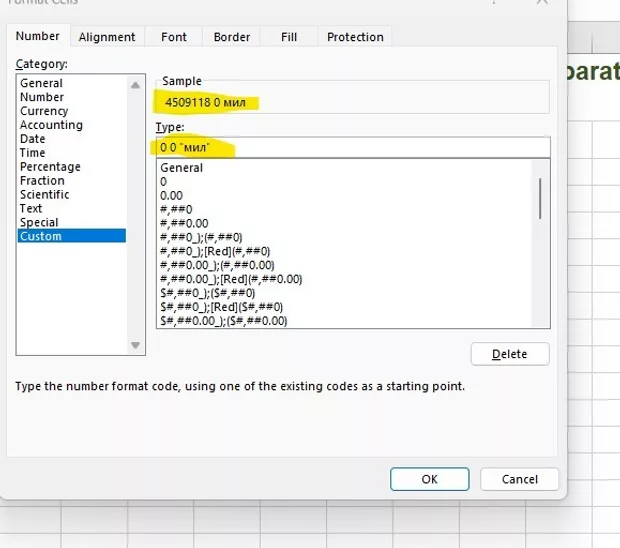The height and width of the screenshot is (548, 620).
Task: Pick General in the Type list
Action: coord(182,168)
